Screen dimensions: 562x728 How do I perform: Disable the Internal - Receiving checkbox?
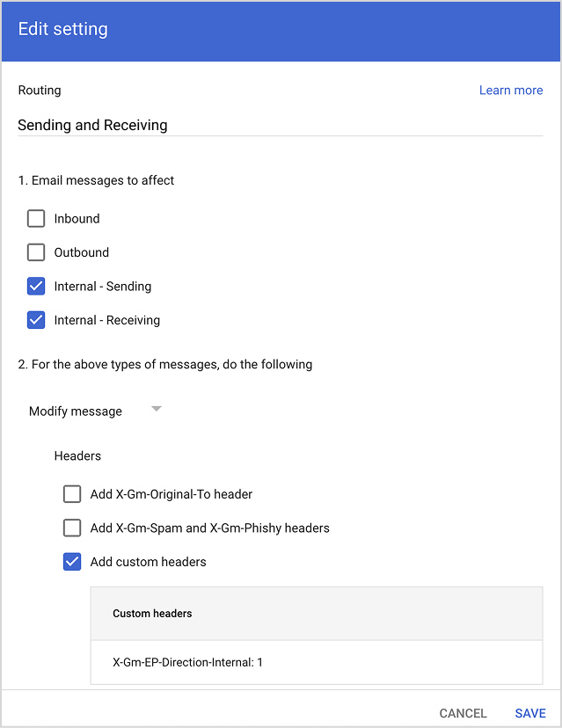36,320
